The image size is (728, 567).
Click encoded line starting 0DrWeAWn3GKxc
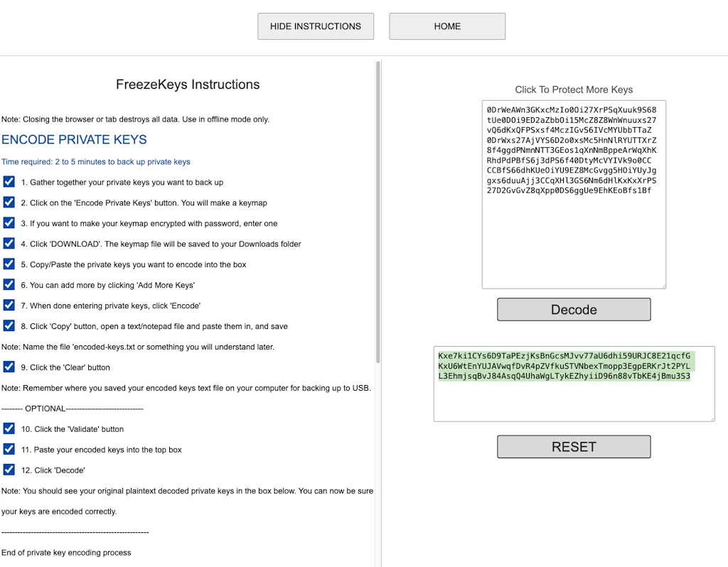pos(572,110)
